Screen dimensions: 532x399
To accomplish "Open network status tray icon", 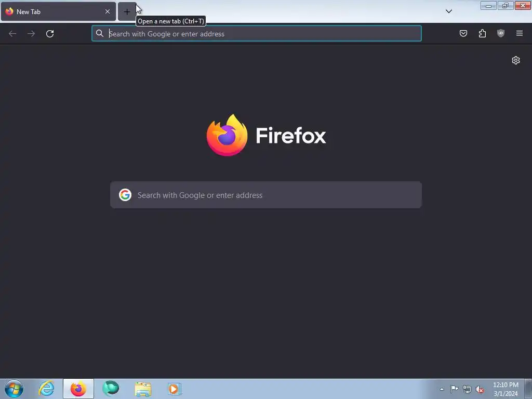I will pyautogui.click(x=467, y=389).
